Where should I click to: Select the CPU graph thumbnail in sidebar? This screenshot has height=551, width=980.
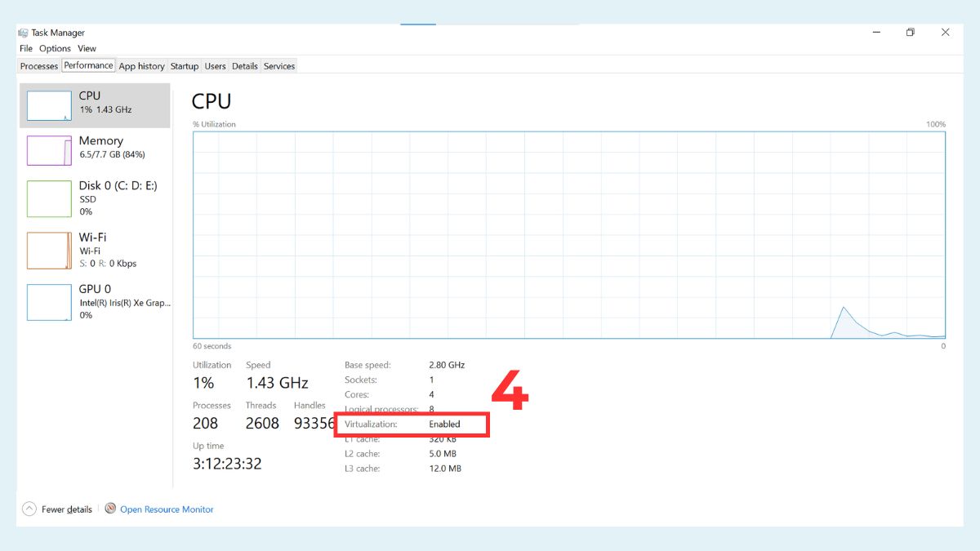(x=49, y=105)
